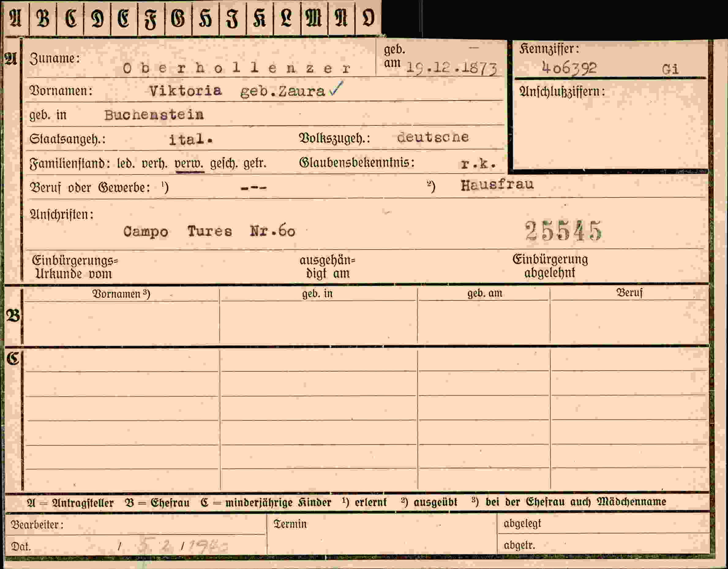Viewport: 728px width, 569px height.
Task: Click the address 'Campo Tures Nr.60'
Action: click(x=209, y=231)
